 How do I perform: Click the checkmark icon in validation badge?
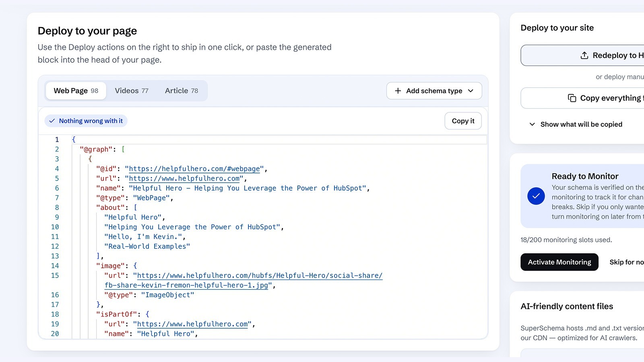pyautogui.click(x=52, y=121)
